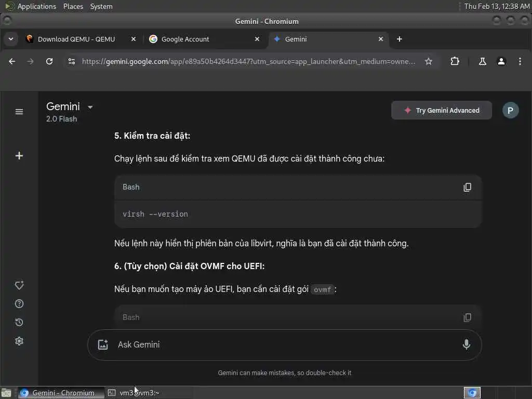Click the heading '5. Kiểm tra cài đặt:'
The height and width of the screenshot is (399, 532).
(x=152, y=136)
